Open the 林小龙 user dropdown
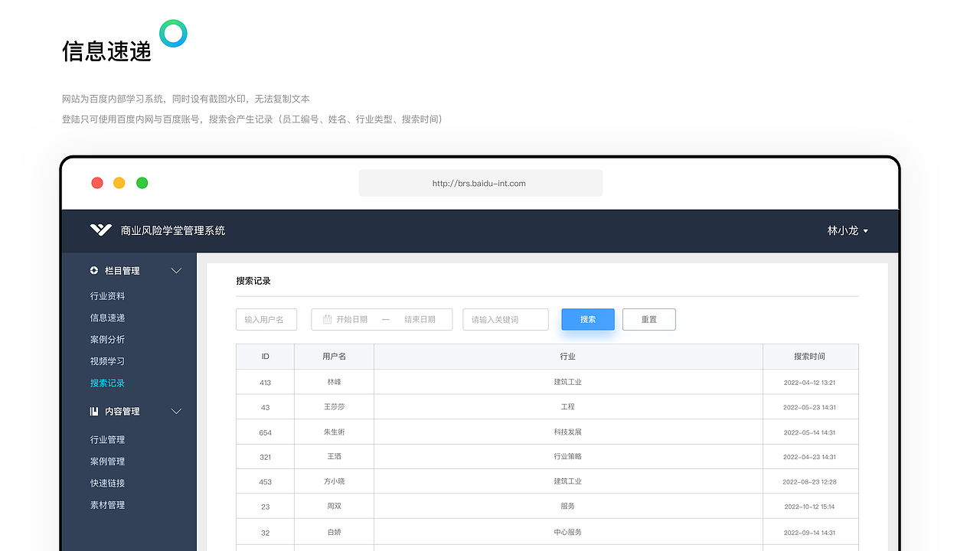 click(848, 230)
